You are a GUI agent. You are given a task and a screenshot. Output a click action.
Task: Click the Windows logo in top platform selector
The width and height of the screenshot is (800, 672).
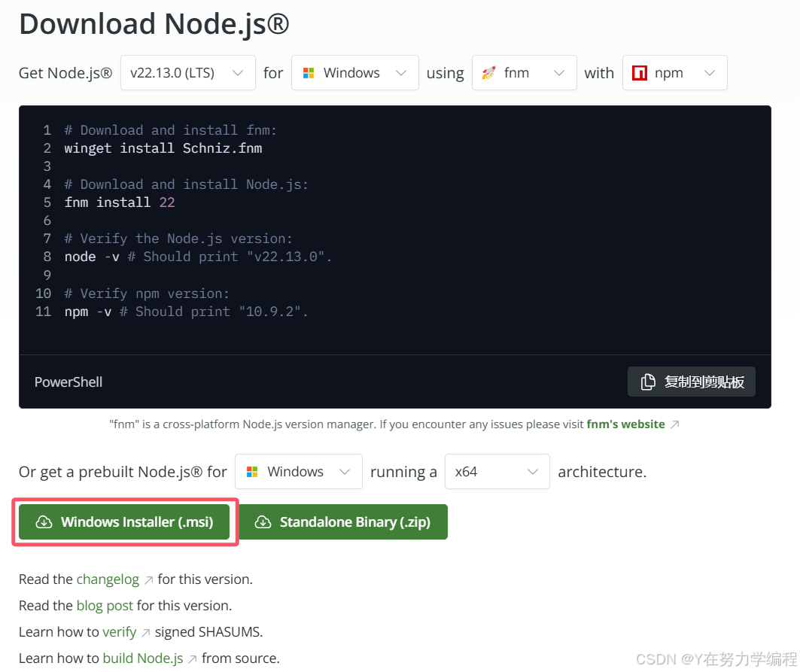[x=308, y=73]
